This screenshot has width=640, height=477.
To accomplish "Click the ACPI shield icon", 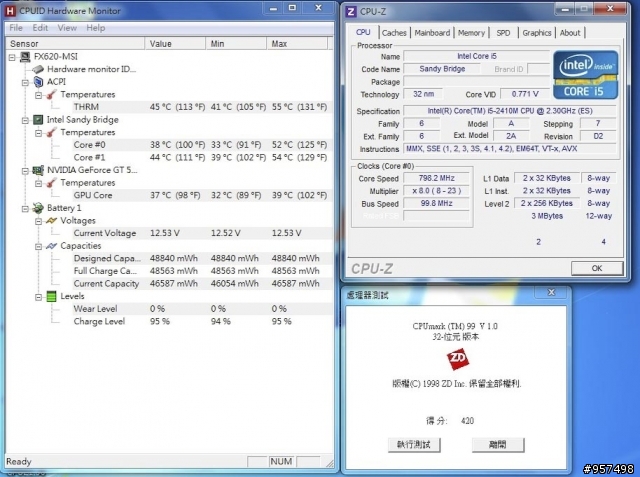I will point(38,82).
